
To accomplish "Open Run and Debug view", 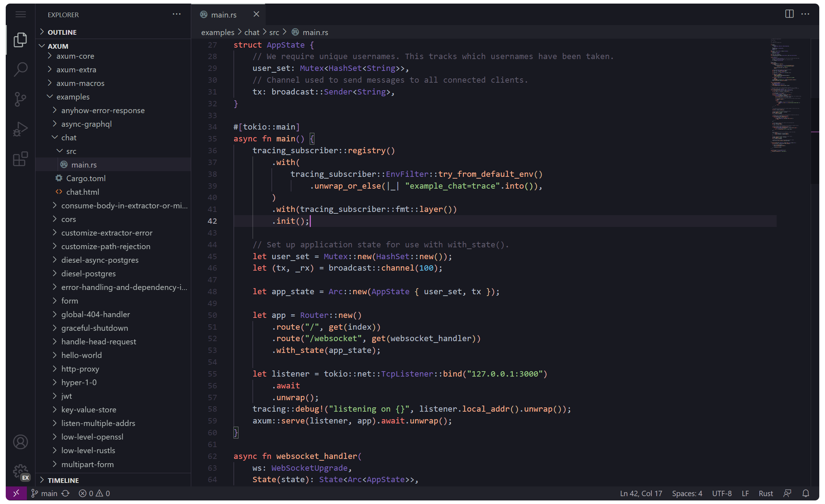I will click(x=20, y=129).
